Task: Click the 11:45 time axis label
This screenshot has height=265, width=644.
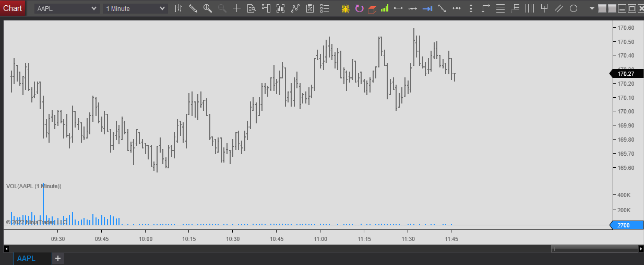Action: pos(451,239)
